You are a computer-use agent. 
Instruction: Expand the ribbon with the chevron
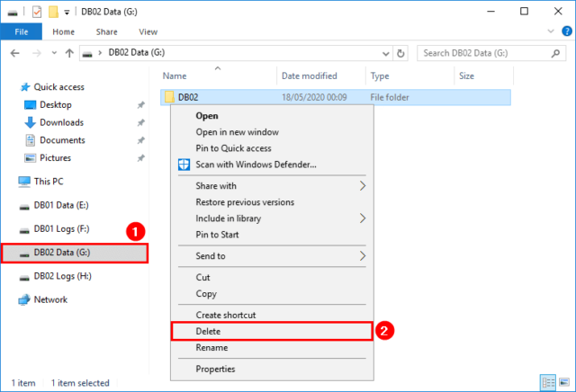coord(551,31)
